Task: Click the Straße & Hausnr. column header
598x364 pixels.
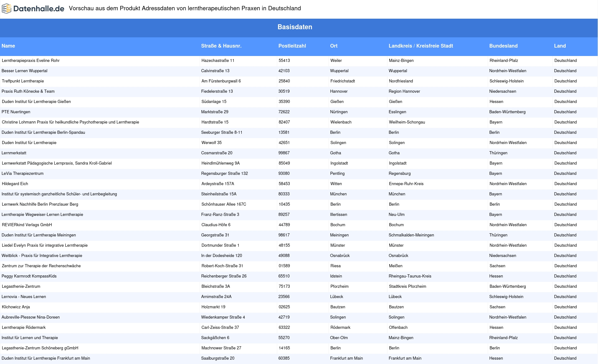Action: (221, 46)
